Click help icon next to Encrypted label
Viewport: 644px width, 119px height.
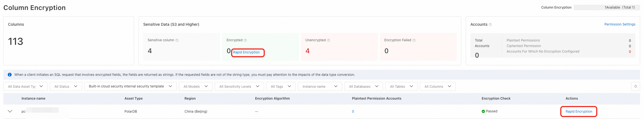coord(245,40)
